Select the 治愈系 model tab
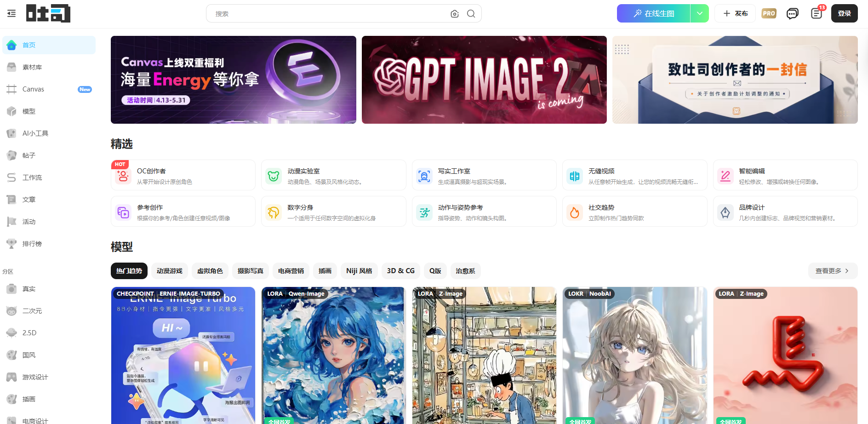 466,271
